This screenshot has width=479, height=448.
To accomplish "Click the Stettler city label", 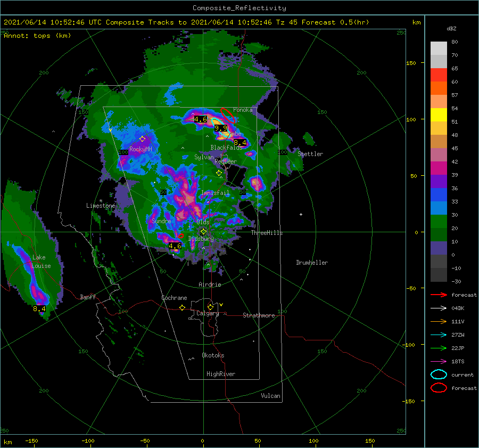I will 310,154.
